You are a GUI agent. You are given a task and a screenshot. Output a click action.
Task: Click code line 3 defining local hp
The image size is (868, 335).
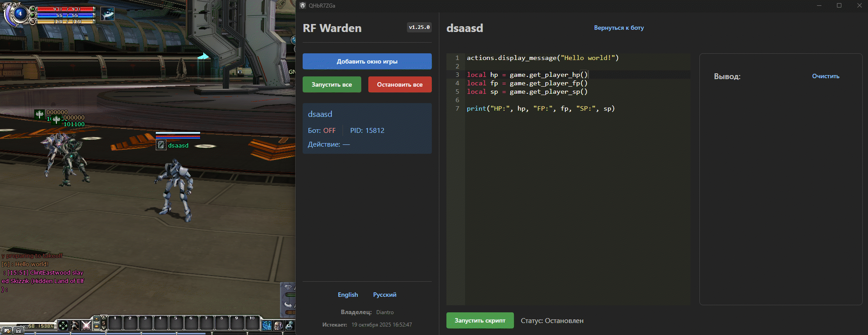click(527, 75)
